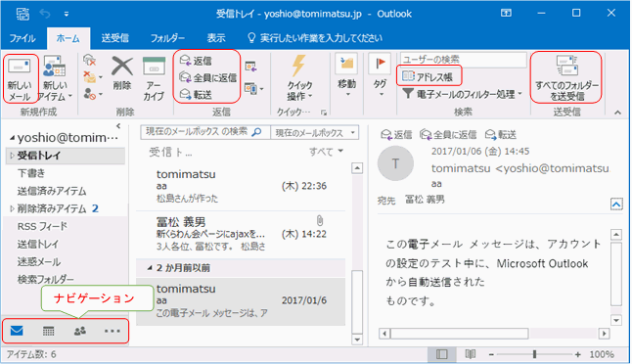Switch to People in the navigation bar
This screenshot has height=364, width=632.
point(80,331)
